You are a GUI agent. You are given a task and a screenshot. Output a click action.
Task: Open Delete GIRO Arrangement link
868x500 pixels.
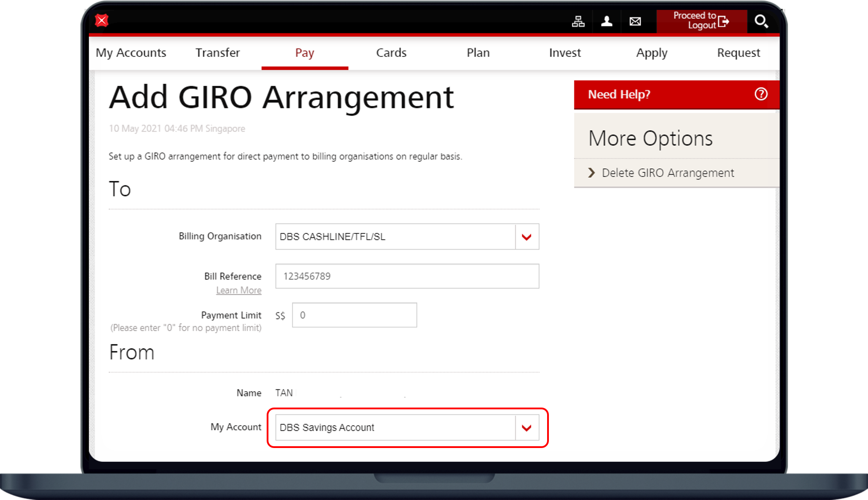668,173
